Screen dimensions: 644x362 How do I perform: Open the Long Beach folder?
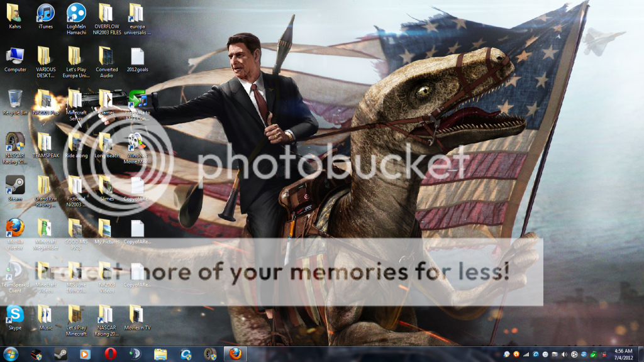(x=107, y=146)
